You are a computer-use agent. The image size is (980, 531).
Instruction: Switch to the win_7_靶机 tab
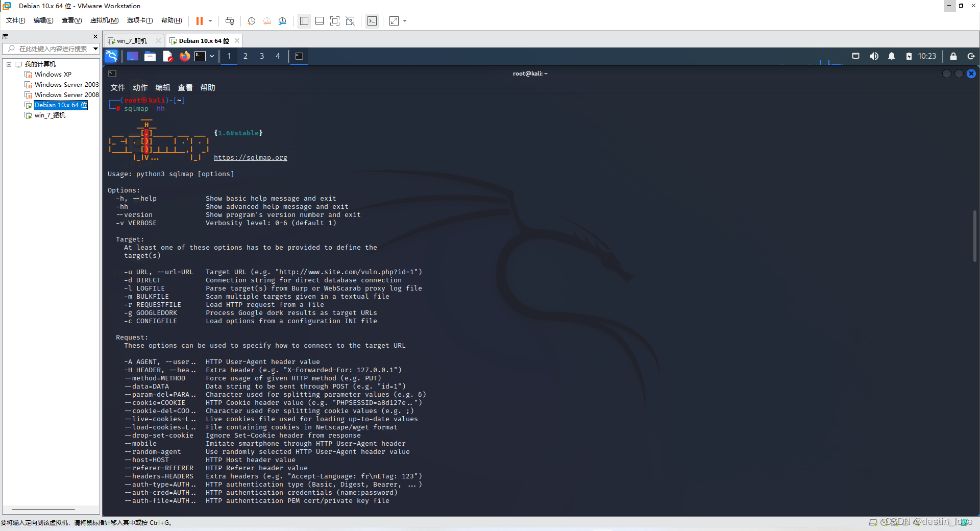[x=131, y=41]
